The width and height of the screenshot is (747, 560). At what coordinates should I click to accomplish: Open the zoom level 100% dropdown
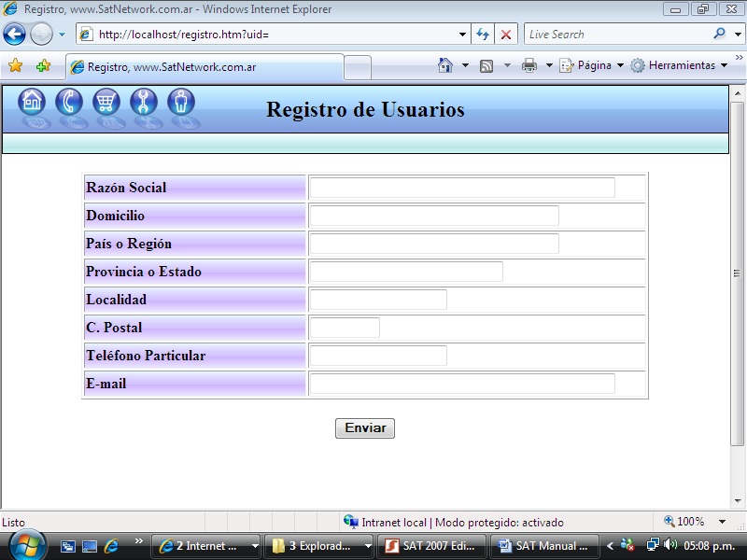[722, 523]
